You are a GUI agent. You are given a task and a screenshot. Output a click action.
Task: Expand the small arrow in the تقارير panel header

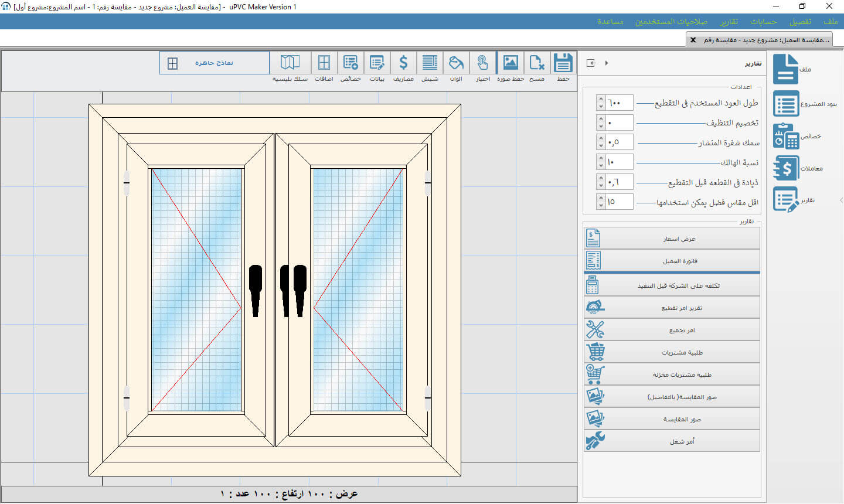pyautogui.click(x=607, y=63)
